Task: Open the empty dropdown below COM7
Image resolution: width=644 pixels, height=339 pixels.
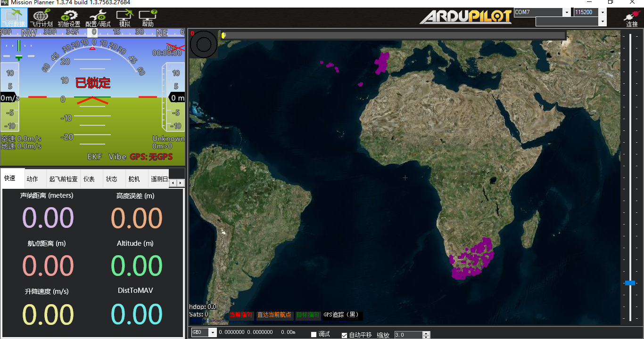Action: coord(602,22)
